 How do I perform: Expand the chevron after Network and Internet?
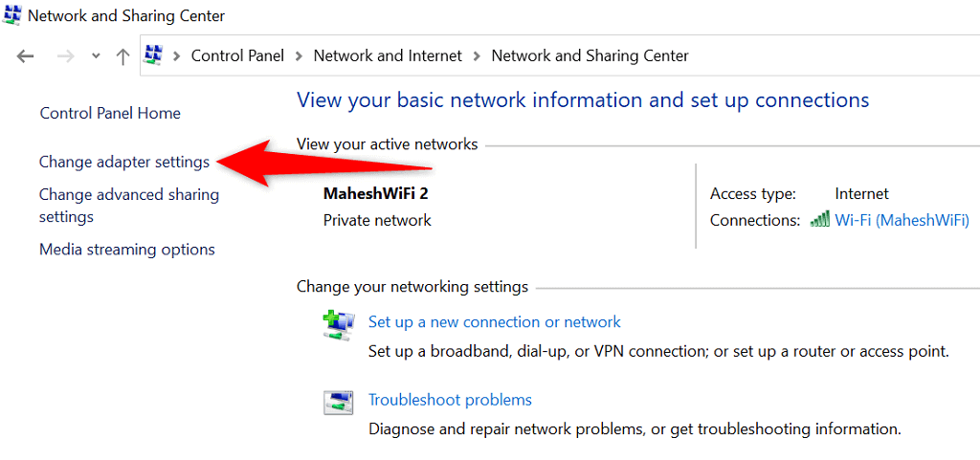pyautogui.click(x=477, y=56)
